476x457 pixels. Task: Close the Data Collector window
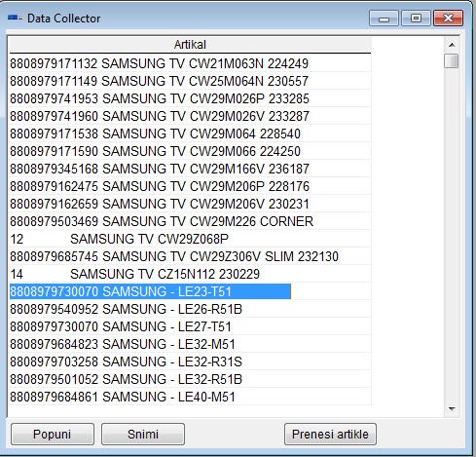448,19
